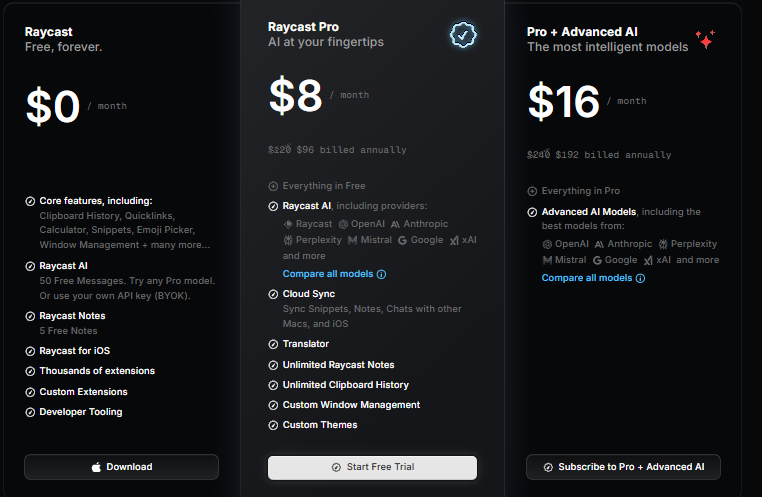Viewport: 762px width, 497px height.
Task: Open Compare all models link under Advanced AI
Action: pos(587,278)
